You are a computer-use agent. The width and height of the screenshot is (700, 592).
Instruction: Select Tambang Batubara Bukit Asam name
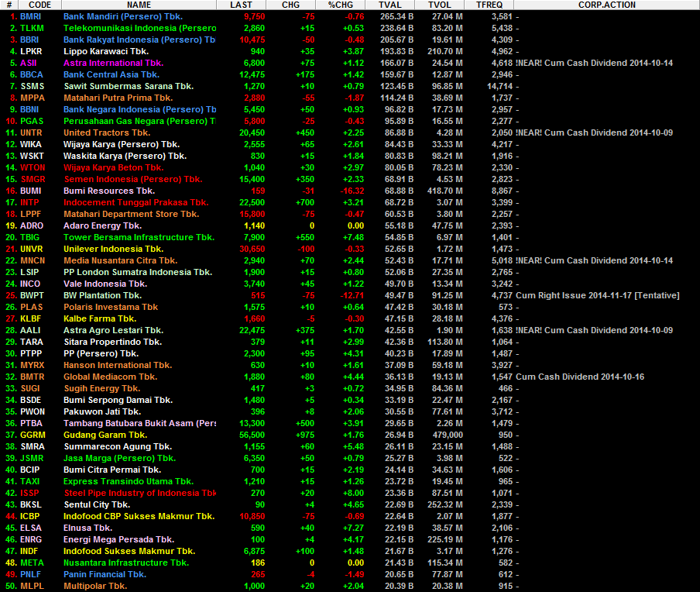(x=139, y=423)
